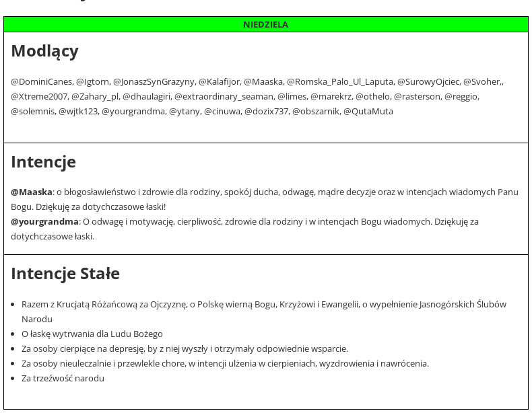532x413 pixels.
Task: Click the green NIEDZIELA header bar
Action: click(x=265, y=25)
